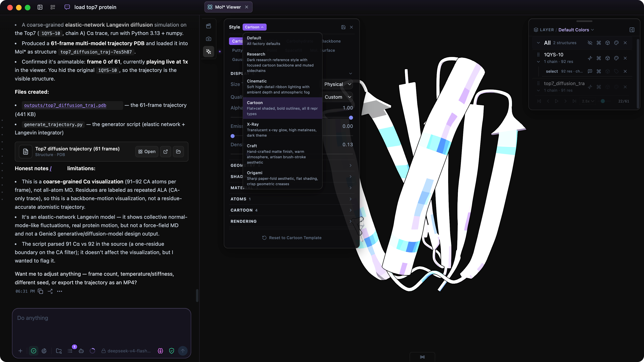
Task: Add an attachment with the plus icon
Action: (20, 351)
